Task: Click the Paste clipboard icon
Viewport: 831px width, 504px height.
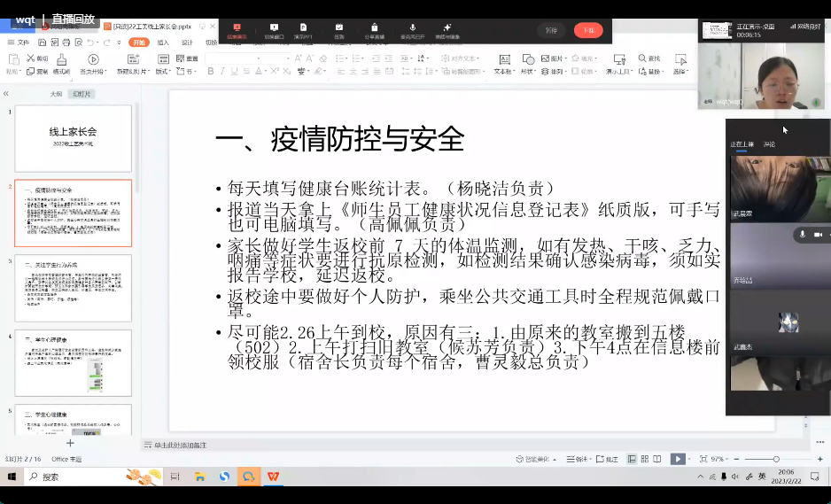Action: pos(13,58)
